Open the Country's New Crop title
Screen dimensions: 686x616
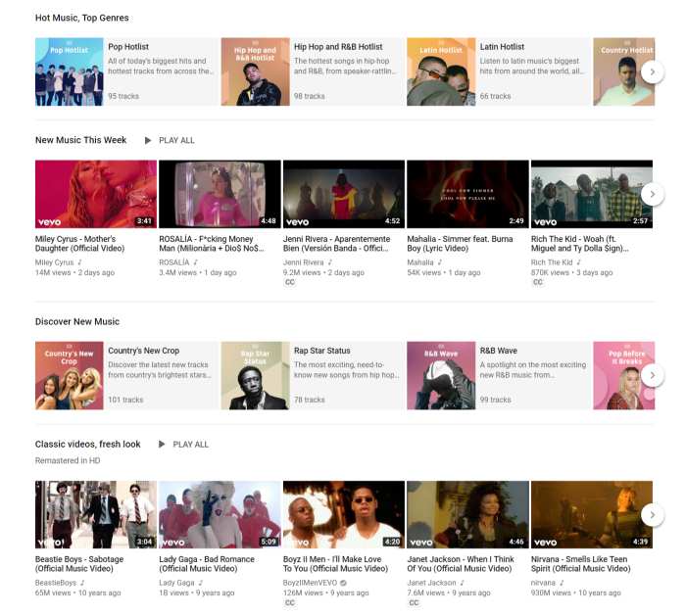coord(143,351)
